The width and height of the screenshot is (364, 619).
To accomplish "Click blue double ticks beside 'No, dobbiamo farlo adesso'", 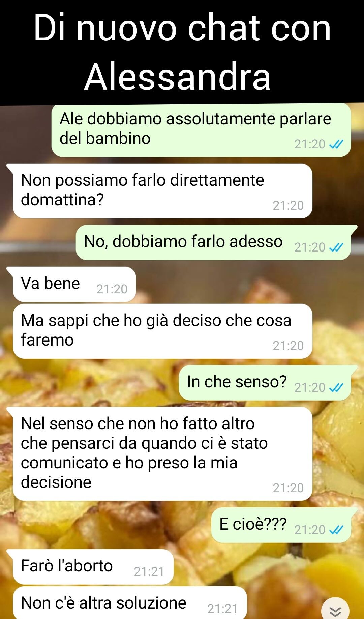I will [x=336, y=247].
